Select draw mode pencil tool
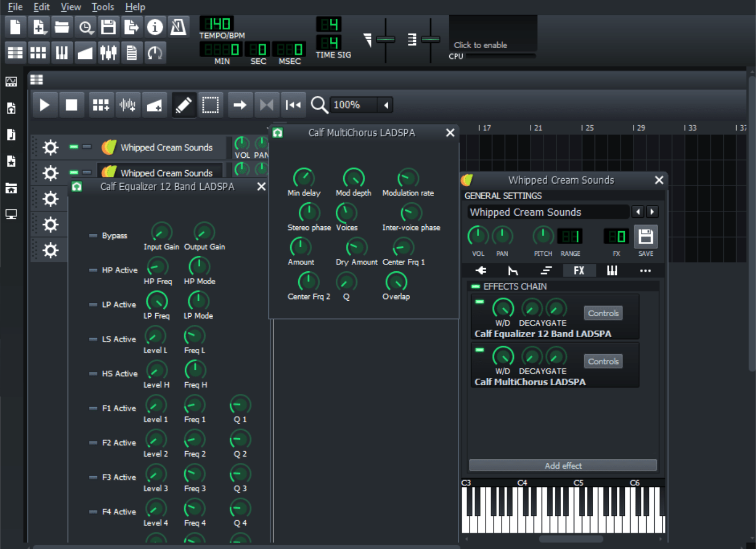 [183, 105]
